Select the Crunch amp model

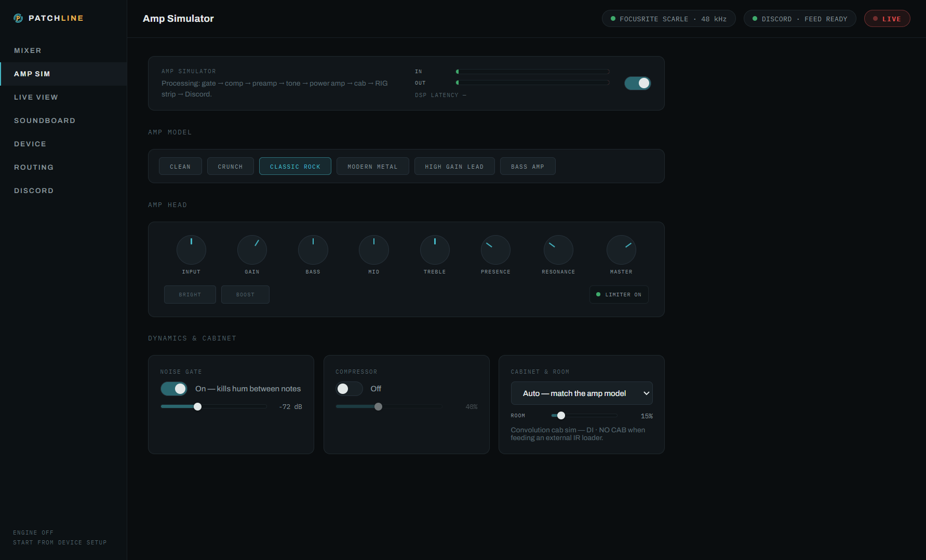coord(231,167)
